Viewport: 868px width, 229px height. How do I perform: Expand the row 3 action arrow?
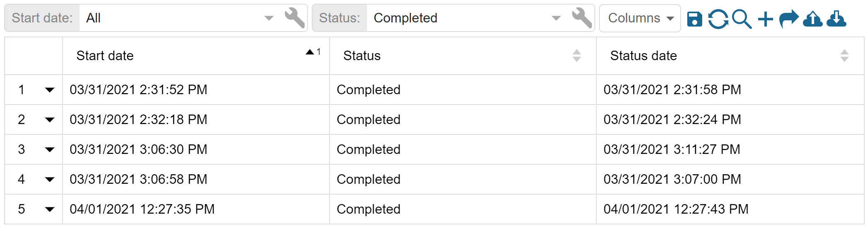(50, 150)
